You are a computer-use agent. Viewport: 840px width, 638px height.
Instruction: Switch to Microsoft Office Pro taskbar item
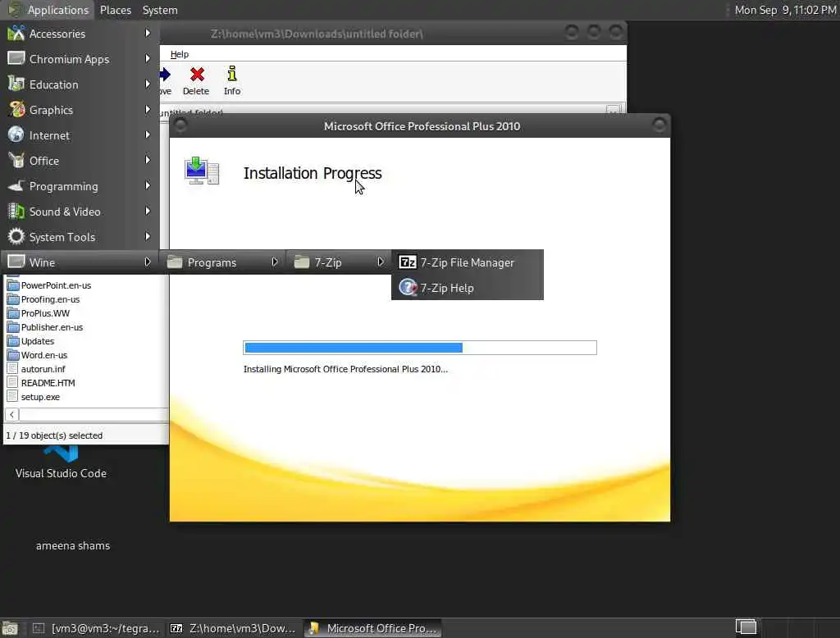(374, 628)
